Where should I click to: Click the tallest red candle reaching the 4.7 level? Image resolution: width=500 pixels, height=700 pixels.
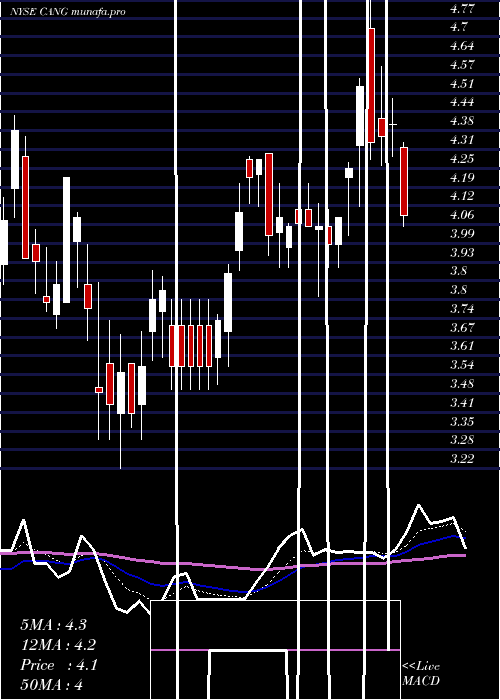tap(371, 85)
